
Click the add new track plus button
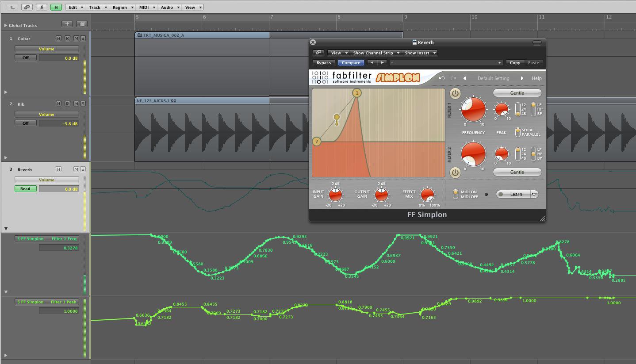coord(67,24)
